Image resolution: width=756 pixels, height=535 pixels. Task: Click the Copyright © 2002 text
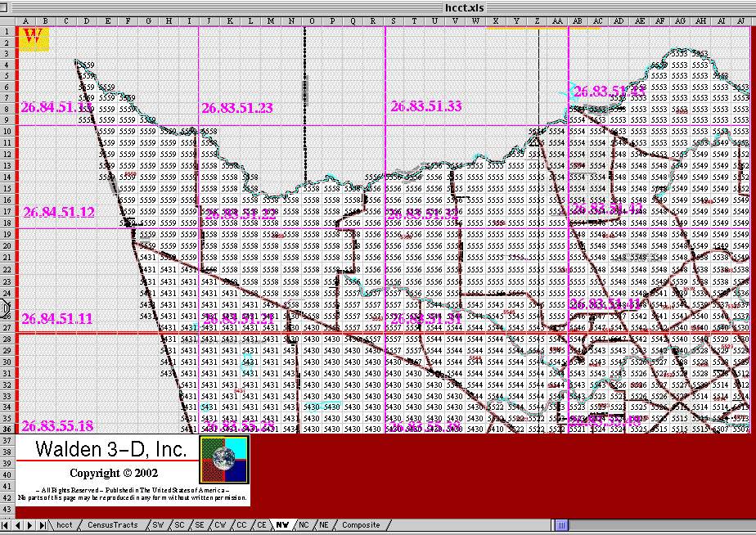[114, 474]
